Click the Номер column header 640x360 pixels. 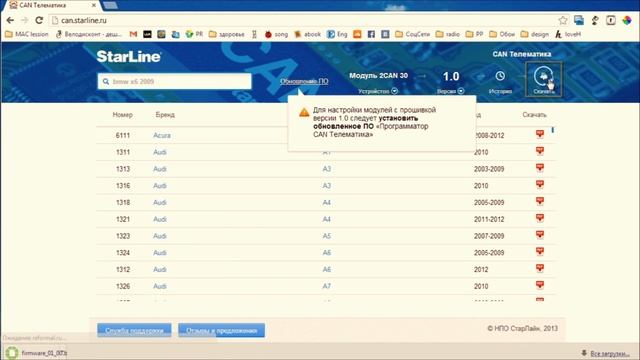pyautogui.click(x=122, y=115)
